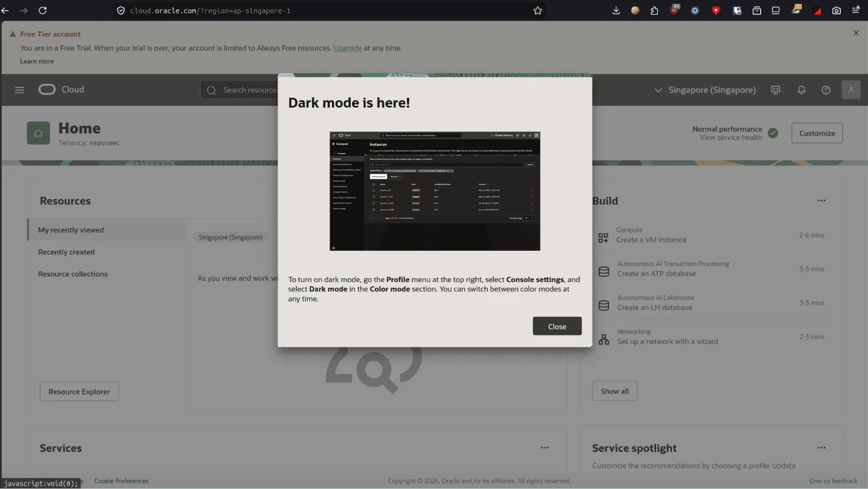Open the browser menu at far right
868x489 pixels.
pos(856,10)
